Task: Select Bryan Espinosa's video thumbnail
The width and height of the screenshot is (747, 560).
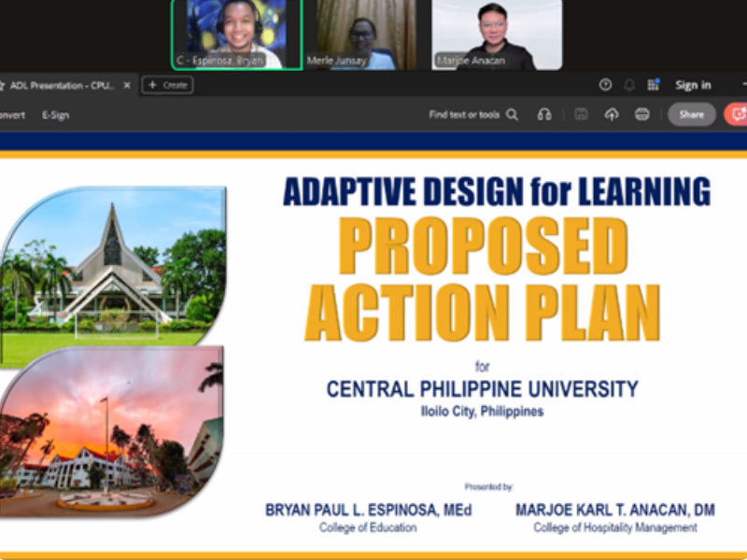Action: click(237, 34)
